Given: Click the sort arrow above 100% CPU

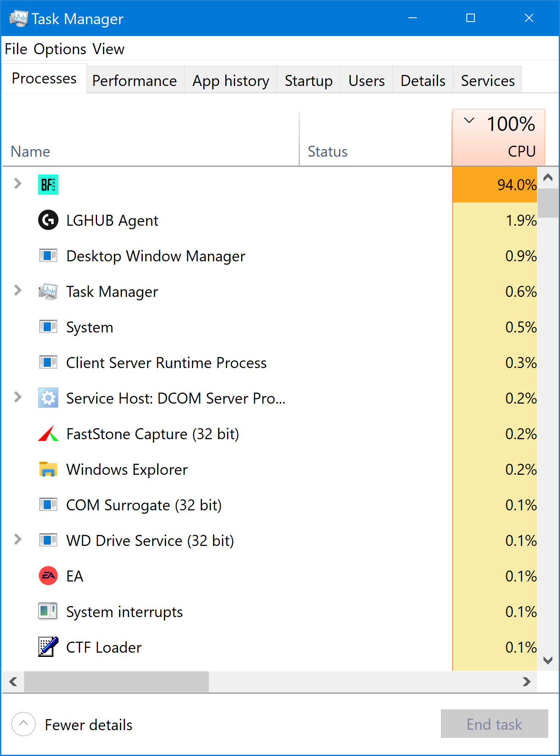Looking at the screenshot, I should tap(469, 121).
